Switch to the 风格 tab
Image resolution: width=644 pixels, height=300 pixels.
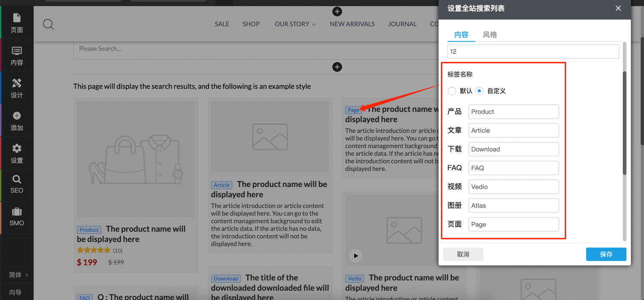coord(489,35)
